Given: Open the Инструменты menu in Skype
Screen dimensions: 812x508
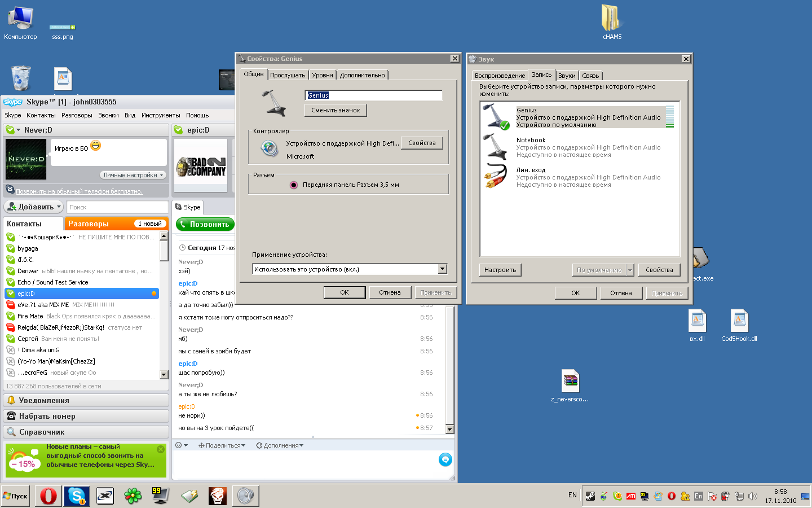Looking at the screenshot, I should 161,115.
